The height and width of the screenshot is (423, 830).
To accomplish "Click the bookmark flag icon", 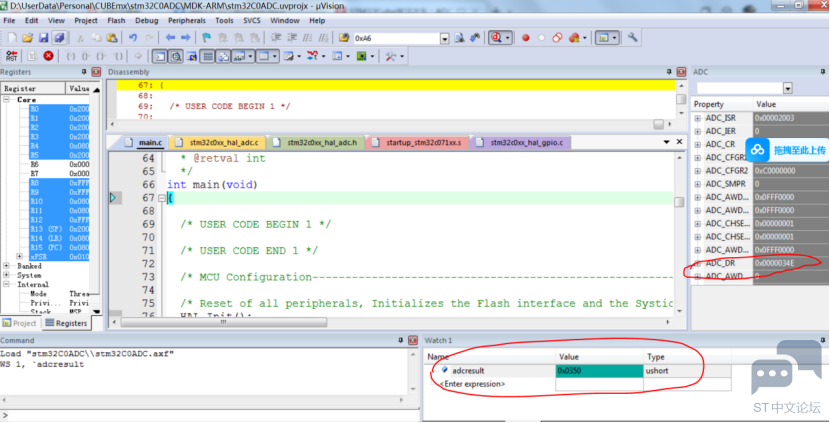I will tap(206, 38).
